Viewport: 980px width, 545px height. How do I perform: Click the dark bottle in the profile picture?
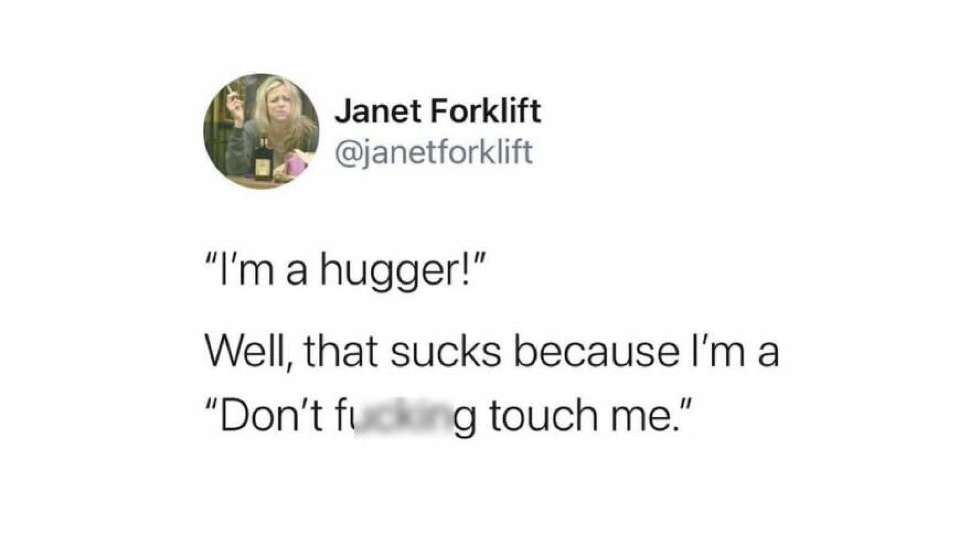tap(263, 159)
